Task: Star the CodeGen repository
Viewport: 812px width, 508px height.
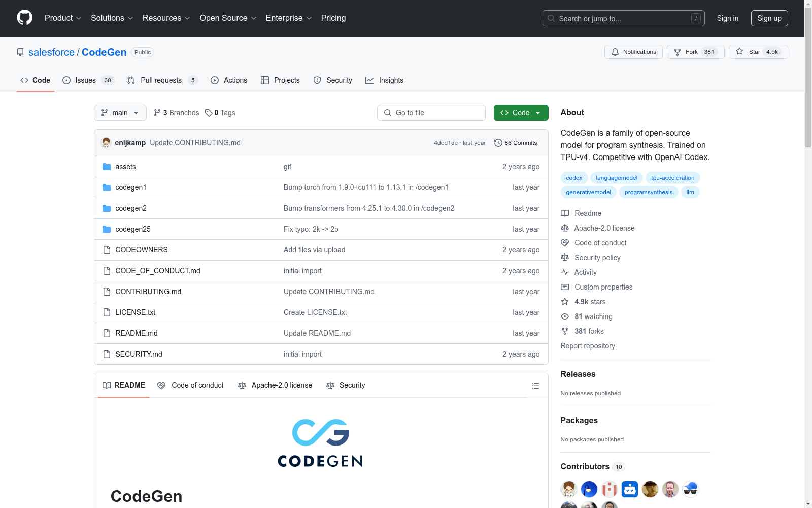Action: (758, 52)
